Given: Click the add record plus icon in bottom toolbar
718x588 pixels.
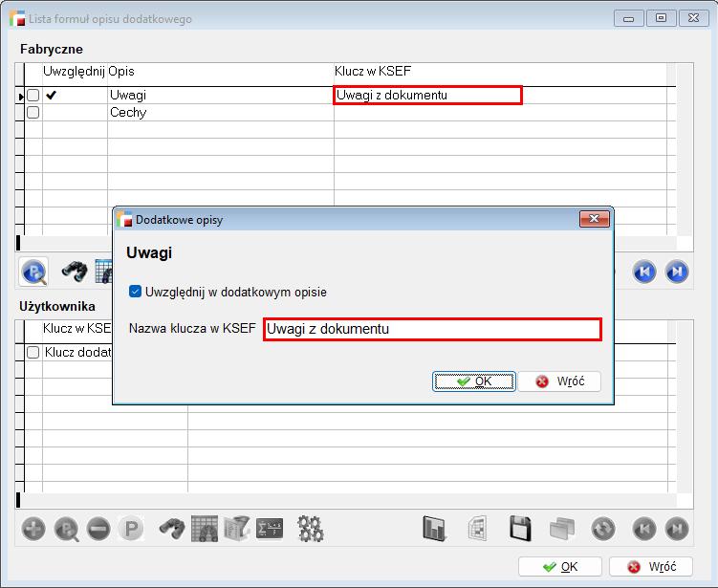Looking at the screenshot, I should [33, 529].
